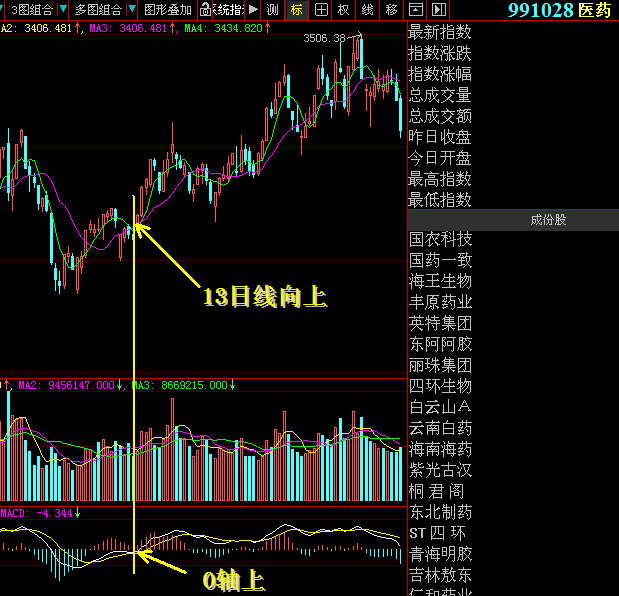
Task: Click the 3506.38 high price marker
Action: pyautogui.click(x=325, y=38)
